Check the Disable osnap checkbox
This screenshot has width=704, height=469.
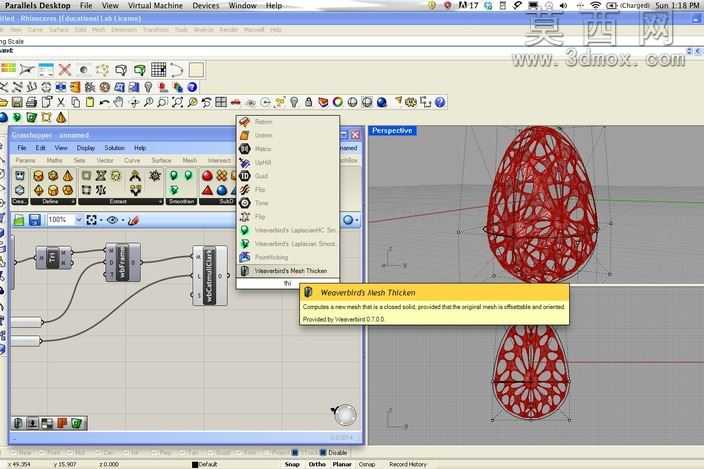(x=323, y=452)
